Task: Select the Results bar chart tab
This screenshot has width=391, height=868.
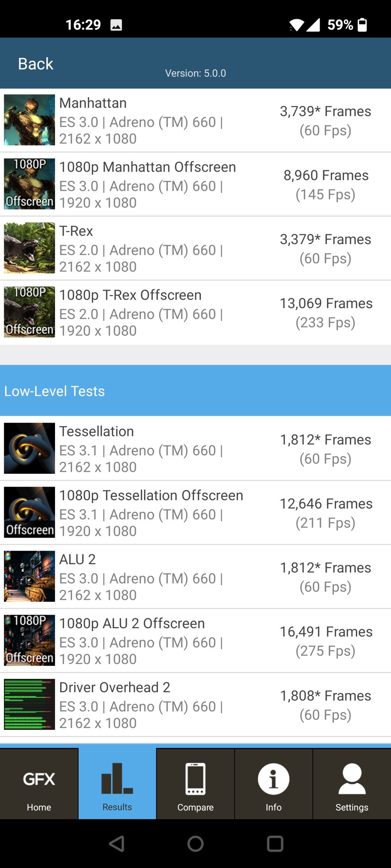Action: 117,784
